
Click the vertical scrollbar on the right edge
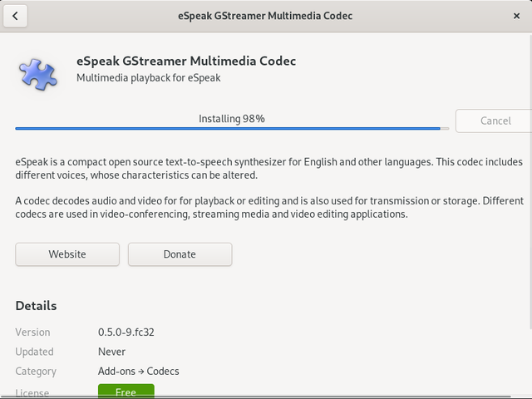click(x=530, y=181)
